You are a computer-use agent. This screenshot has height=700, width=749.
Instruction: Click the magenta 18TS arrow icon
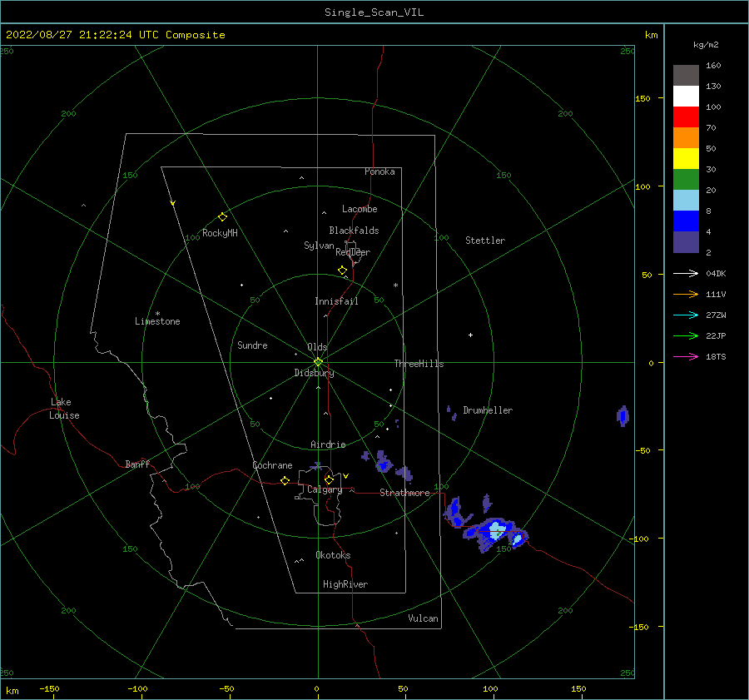[686, 356]
